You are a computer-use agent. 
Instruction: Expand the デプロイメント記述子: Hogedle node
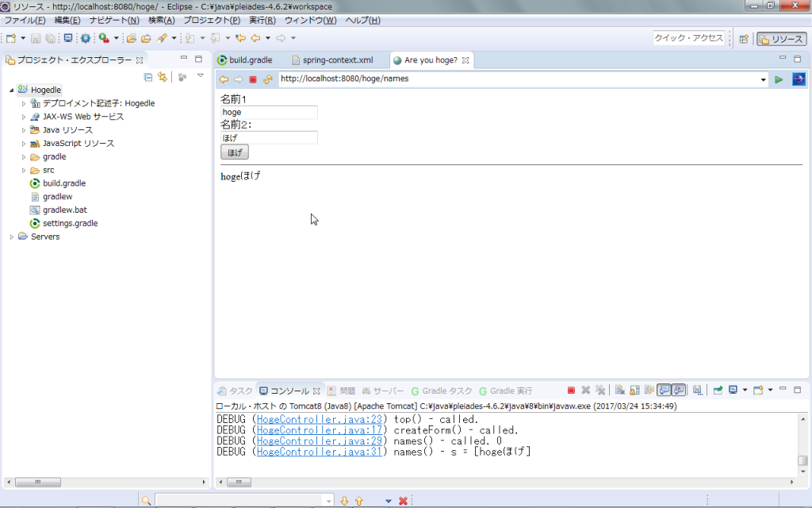pyautogui.click(x=23, y=104)
